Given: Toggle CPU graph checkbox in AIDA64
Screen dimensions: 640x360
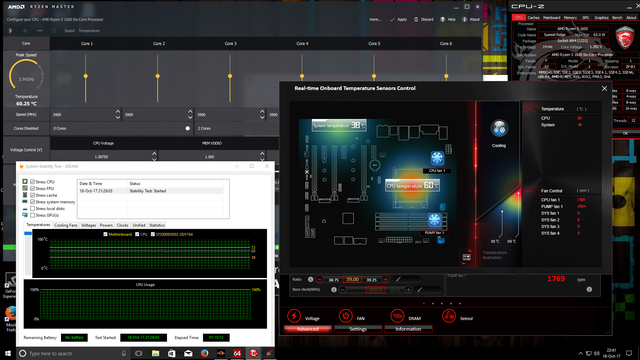Looking at the screenshot, I should tap(137, 234).
